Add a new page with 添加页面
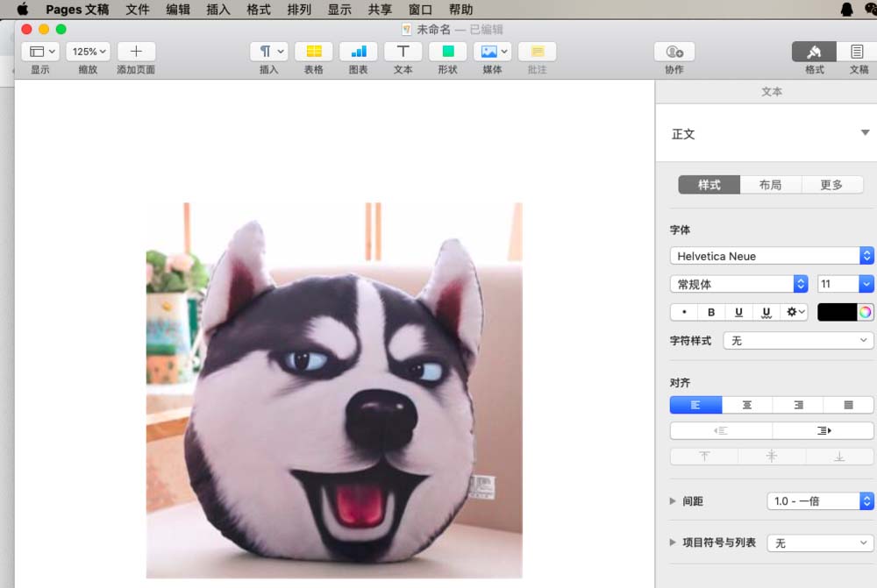The height and width of the screenshot is (588, 877). pos(136,53)
